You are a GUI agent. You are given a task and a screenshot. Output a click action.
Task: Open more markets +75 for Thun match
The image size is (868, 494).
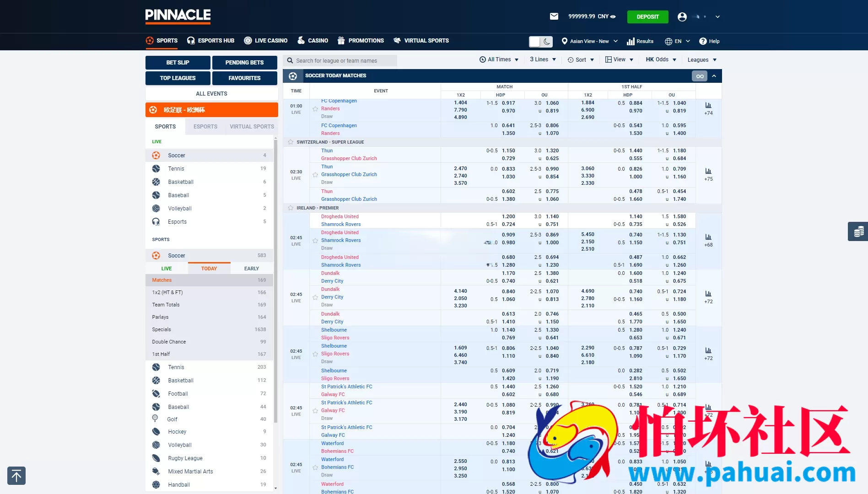708,175
